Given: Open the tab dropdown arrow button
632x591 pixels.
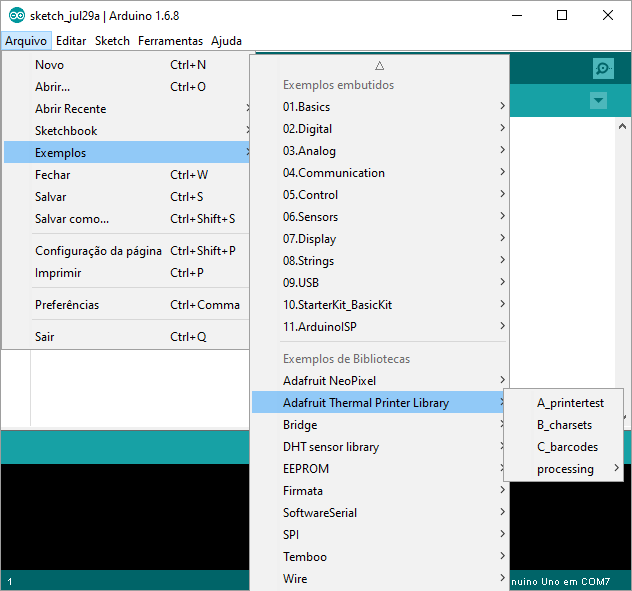Looking at the screenshot, I should click(x=599, y=100).
